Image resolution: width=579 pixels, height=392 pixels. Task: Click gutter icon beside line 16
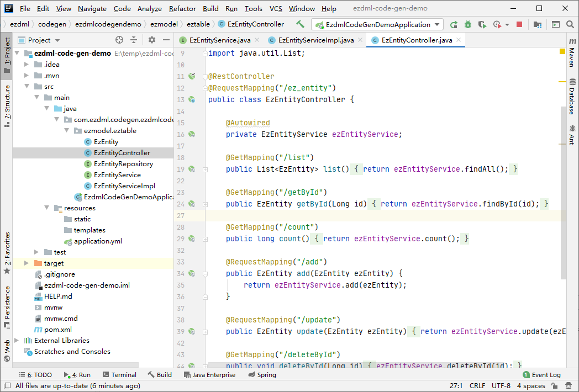192,134
